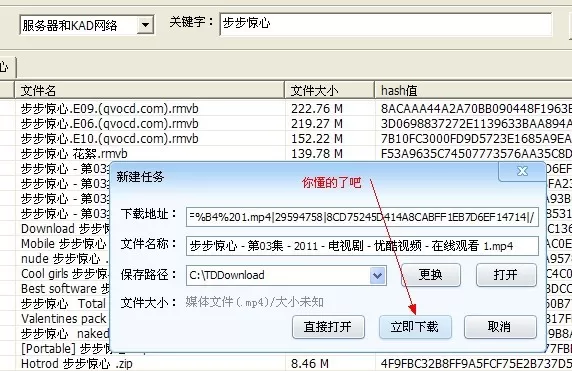Click hash starting with 8ACAAA44A2A70
Viewport: 572px width, 371px height.
[x=476, y=109]
